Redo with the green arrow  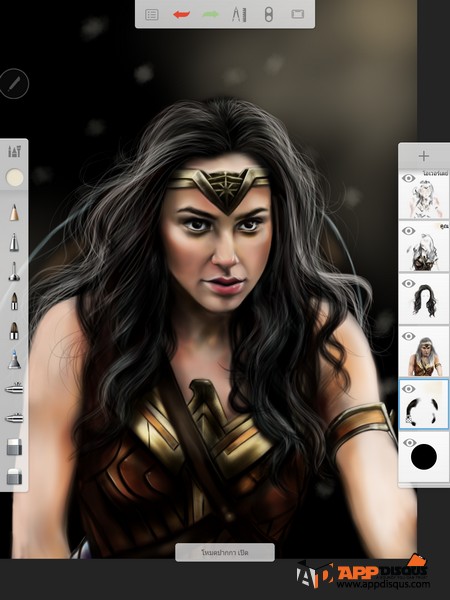pos(210,15)
